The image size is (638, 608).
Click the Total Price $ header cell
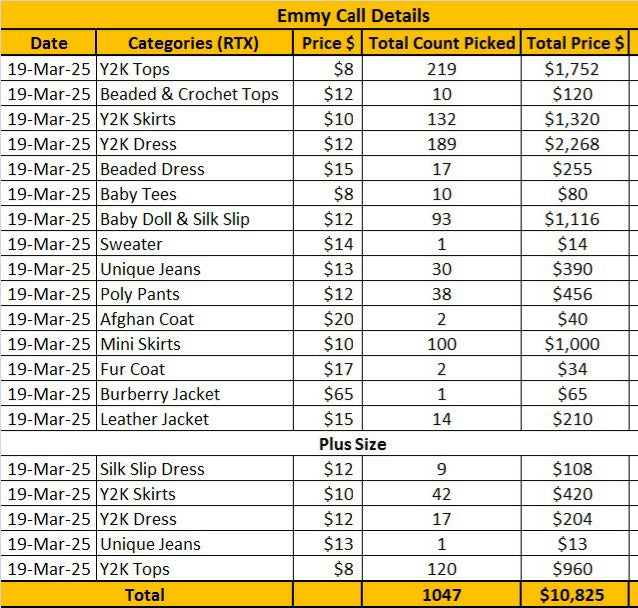(x=575, y=43)
